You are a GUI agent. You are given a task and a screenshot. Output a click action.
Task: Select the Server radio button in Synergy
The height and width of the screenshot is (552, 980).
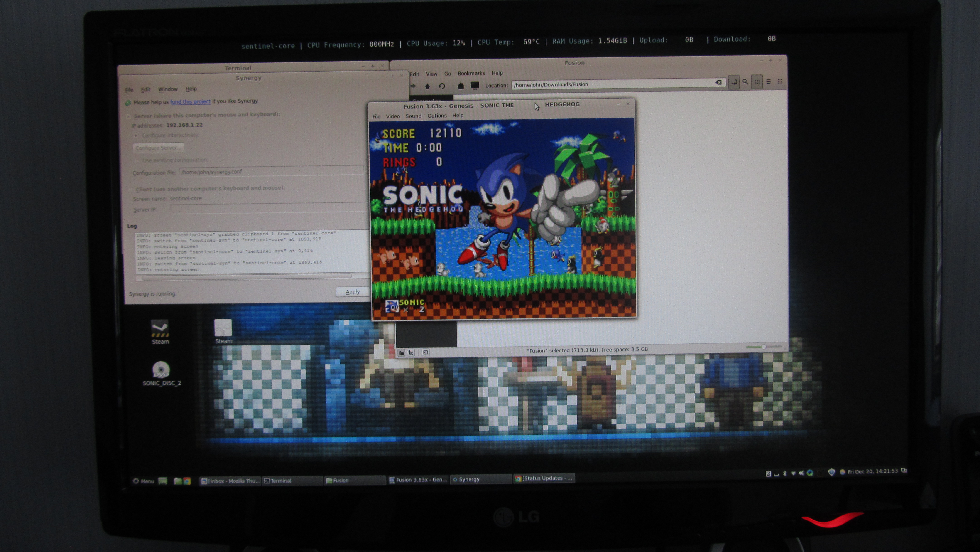coord(129,116)
